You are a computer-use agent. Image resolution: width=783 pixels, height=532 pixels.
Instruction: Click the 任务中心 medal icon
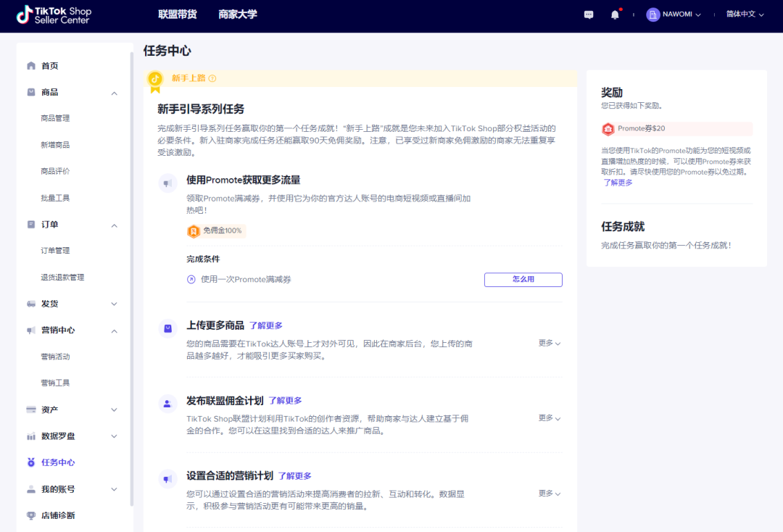(x=31, y=462)
